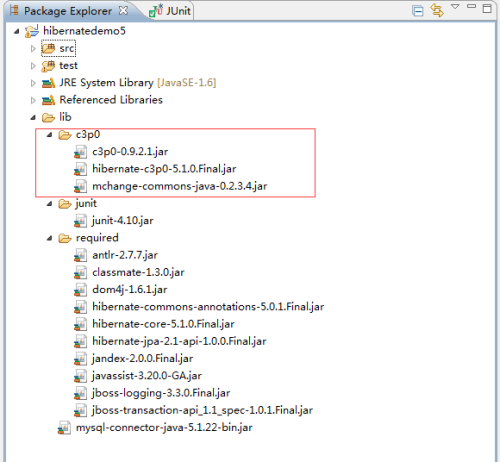This screenshot has height=462, width=500.
Task: Select Referenced Libraries label
Action: [x=111, y=100]
